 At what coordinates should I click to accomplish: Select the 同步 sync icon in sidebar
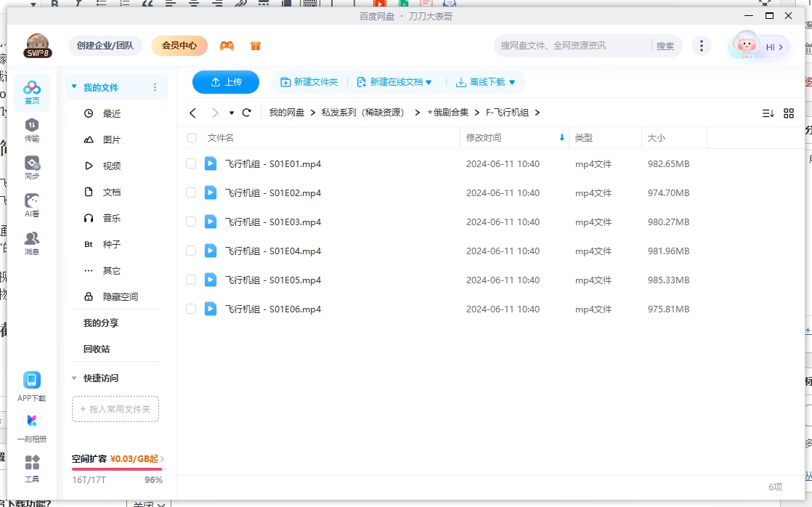pos(31,166)
